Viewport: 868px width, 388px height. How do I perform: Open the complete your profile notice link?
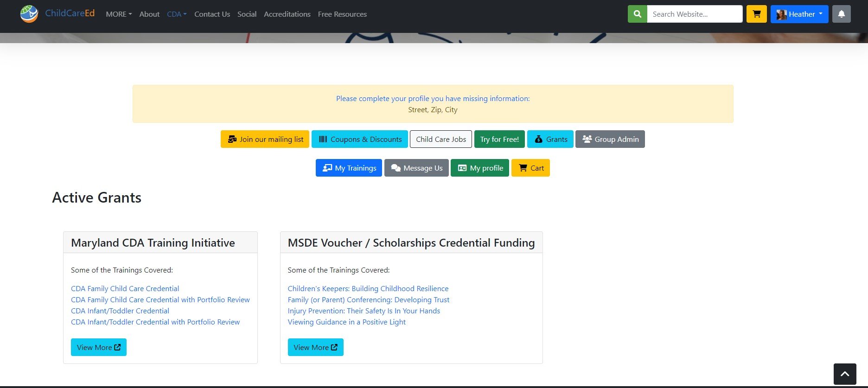(x=433, y=99)
